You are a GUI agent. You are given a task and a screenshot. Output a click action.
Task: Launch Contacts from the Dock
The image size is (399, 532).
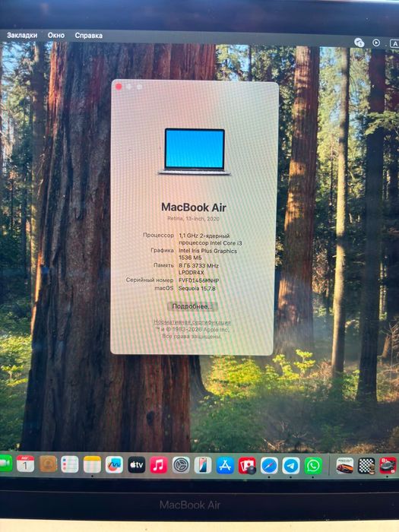(48, 464)
